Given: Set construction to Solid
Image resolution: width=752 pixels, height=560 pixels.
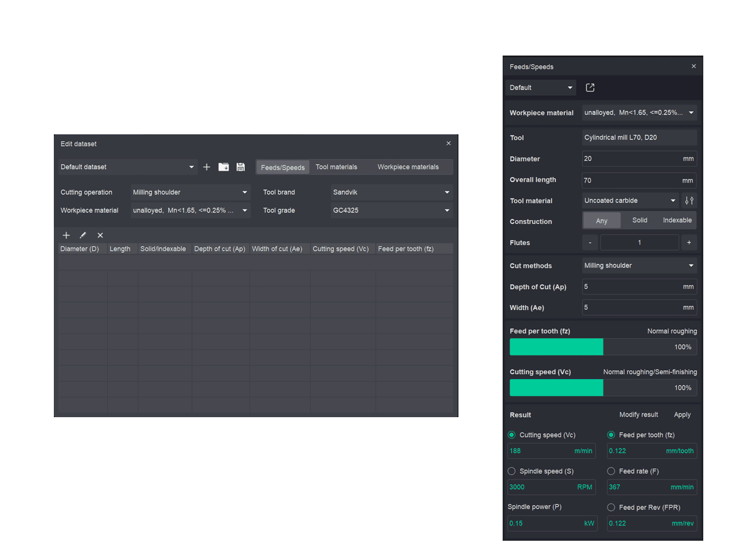Looking at the screenshot, I should [640, 220].
